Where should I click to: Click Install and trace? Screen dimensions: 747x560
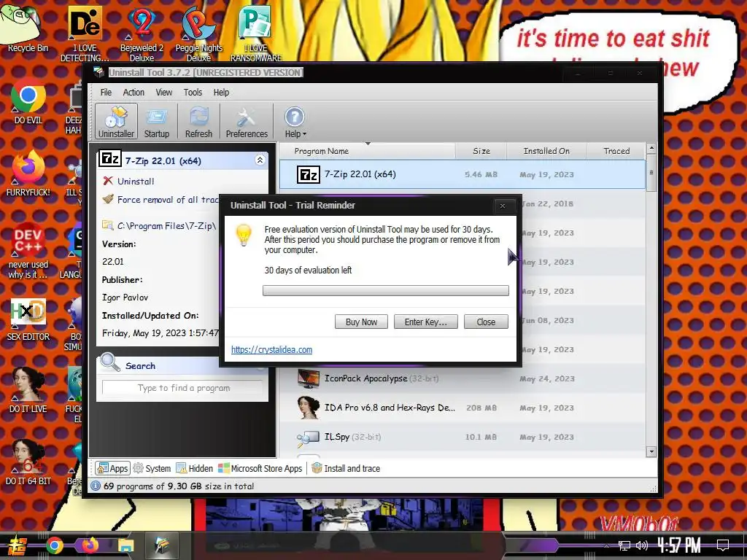(x=346, y=469)
